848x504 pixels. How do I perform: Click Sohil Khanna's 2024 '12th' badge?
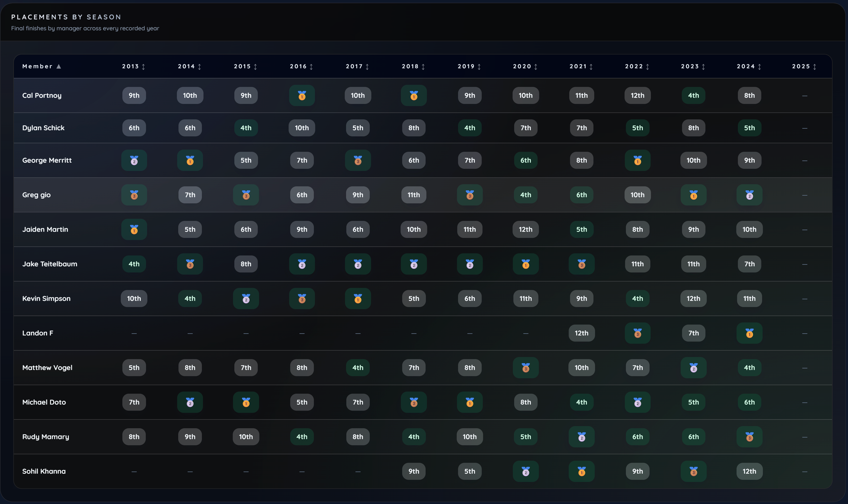(750, 471)
